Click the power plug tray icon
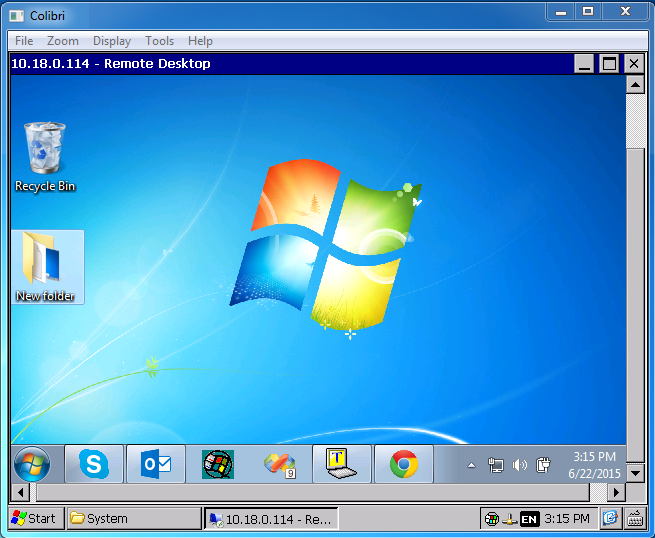The image size is (655, 538). pyautogui.click(x=543, y=465)
